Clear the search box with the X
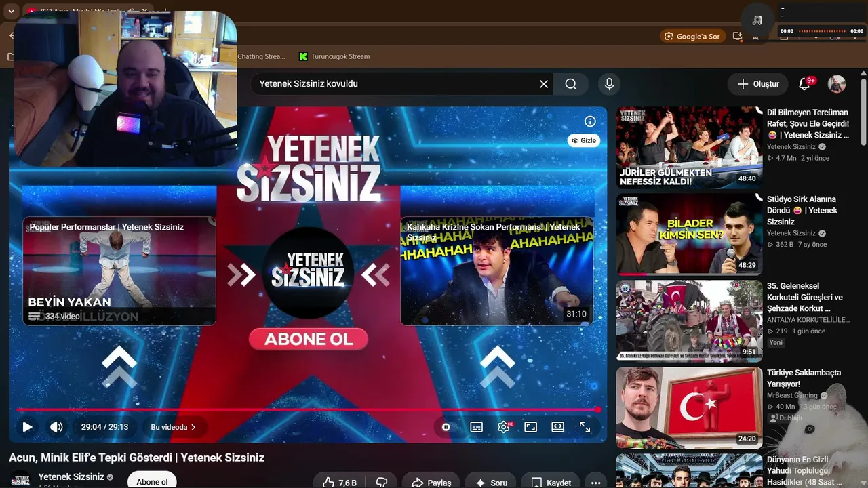Screen dimensions: 868x488 pos(544,84)
